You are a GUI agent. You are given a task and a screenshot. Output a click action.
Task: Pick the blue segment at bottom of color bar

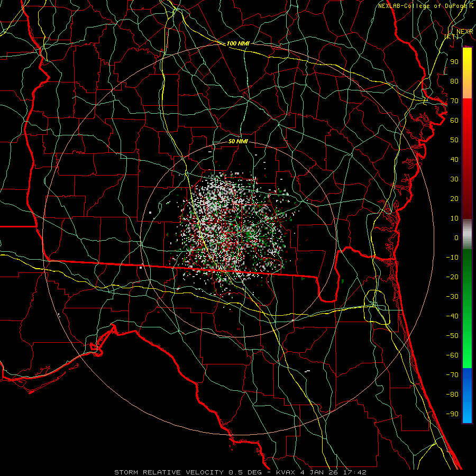click(x=467, y=396)
